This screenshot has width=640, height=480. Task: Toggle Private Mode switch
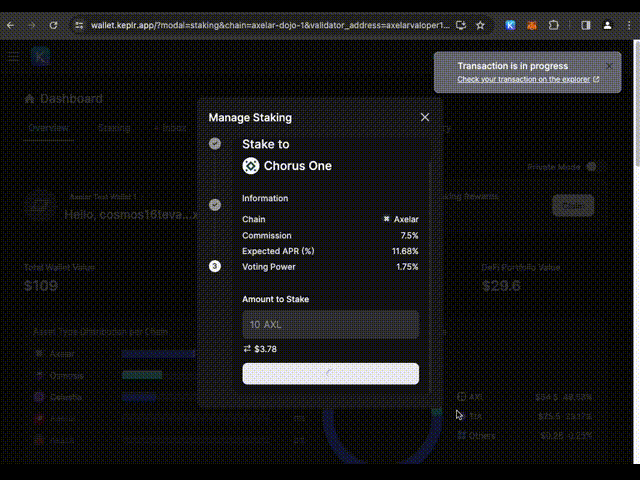591,167
